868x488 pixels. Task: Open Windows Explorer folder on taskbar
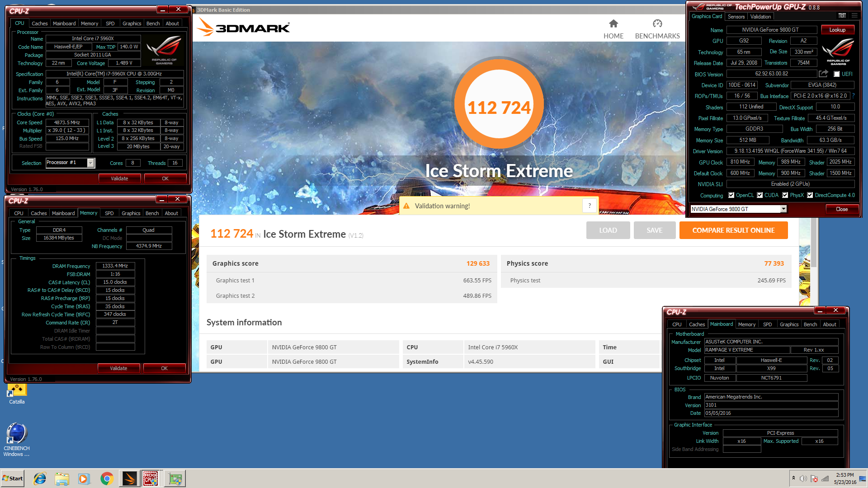[62, 479]
